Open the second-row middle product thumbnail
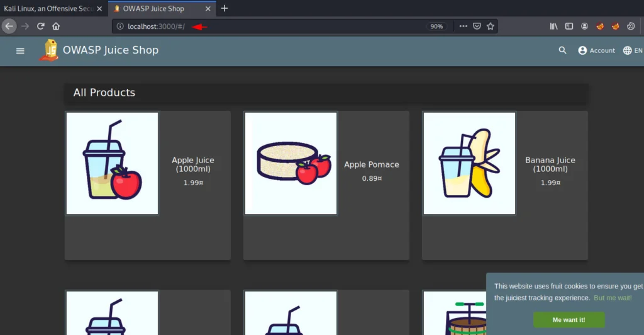The width and height of the screenshot is (644, 335). click(291, 313)
